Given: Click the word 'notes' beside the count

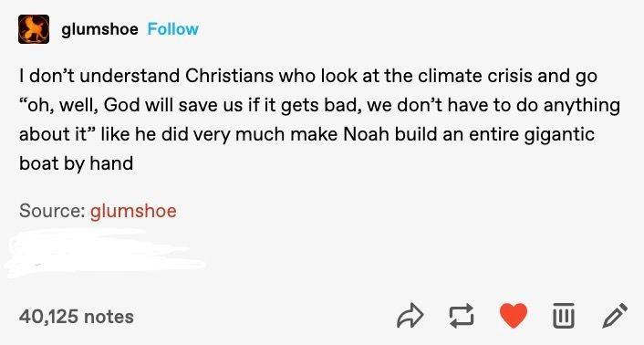Looking at the screenshot, I should coord(109,317).
